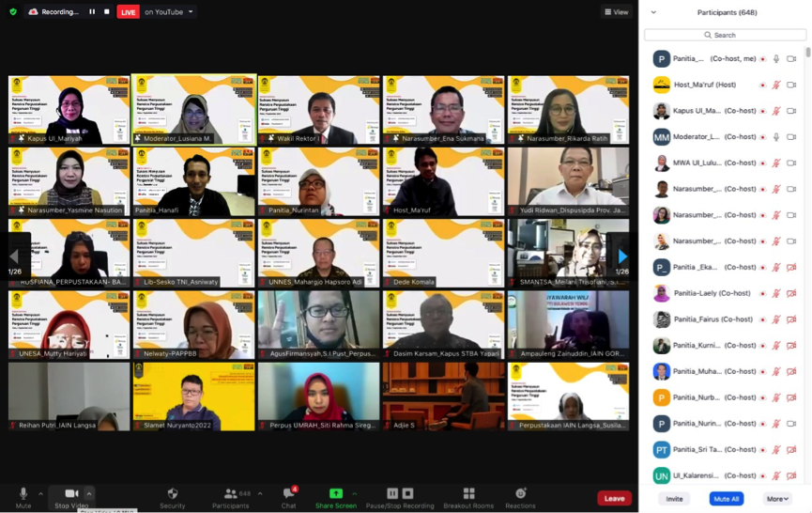Image resolution: width=812 pixels, height=513 pixels.
Task: Click the red Leave button
Action: point(614,498)
